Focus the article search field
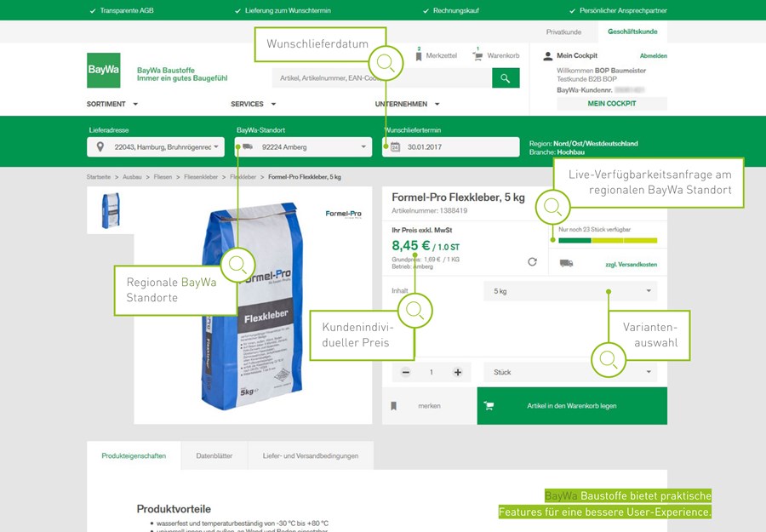 point(382,78)
